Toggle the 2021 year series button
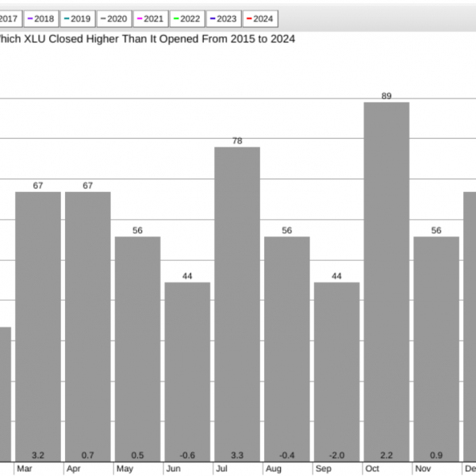 151,19
